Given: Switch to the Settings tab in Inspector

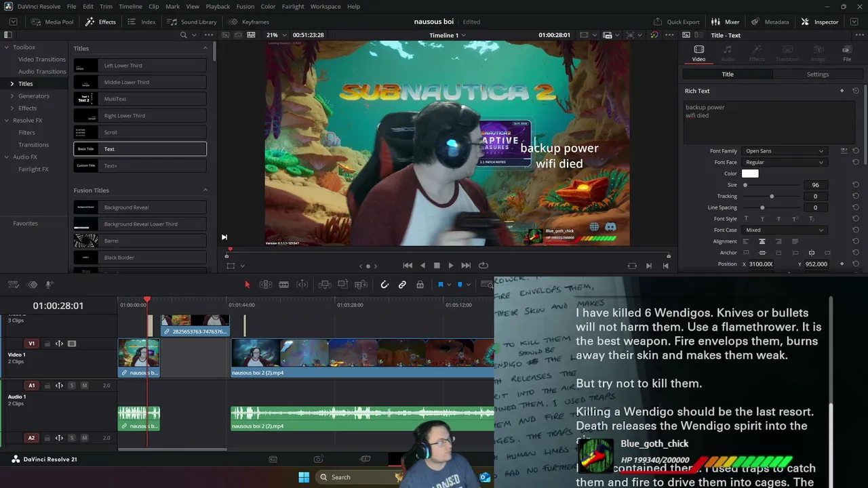Looking at the screenshot, I should (x=818, y=75).
